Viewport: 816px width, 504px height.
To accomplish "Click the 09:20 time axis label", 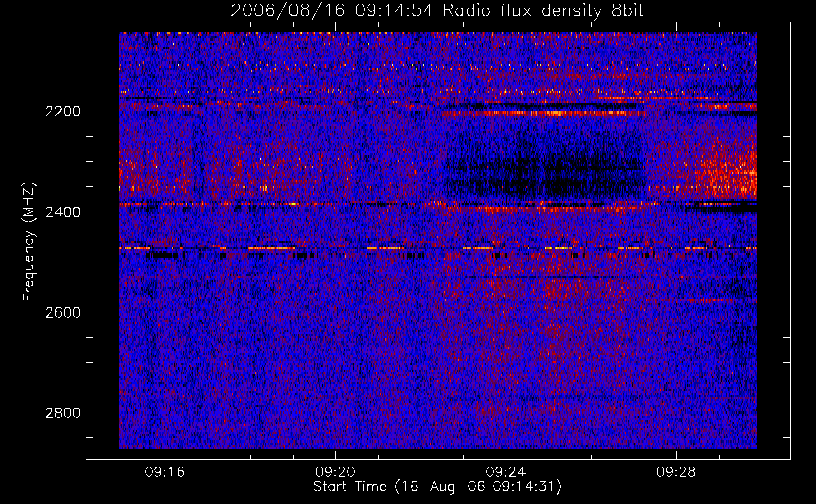I will pyautogui.click(x=335, y=472).
